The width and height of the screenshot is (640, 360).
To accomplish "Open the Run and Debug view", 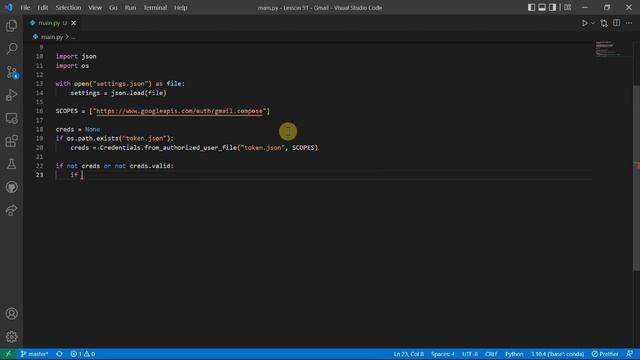I will pyautogui.click(x=11, y=95).
